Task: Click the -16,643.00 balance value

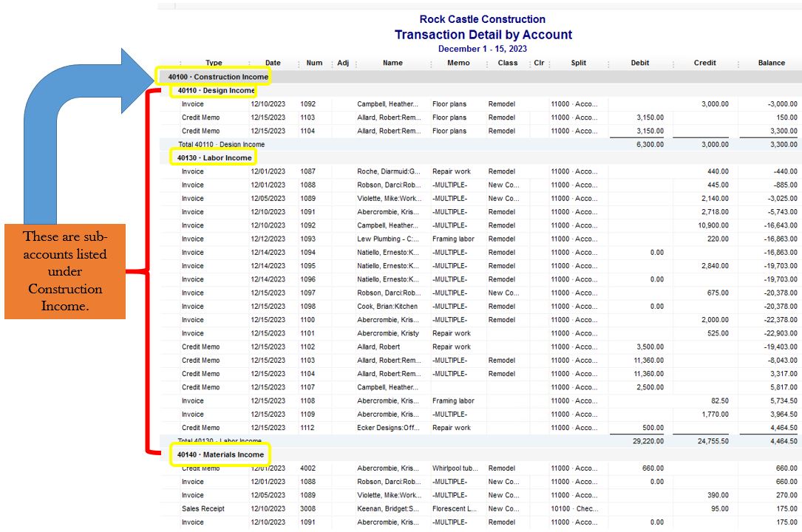Action: pos(781,225)
